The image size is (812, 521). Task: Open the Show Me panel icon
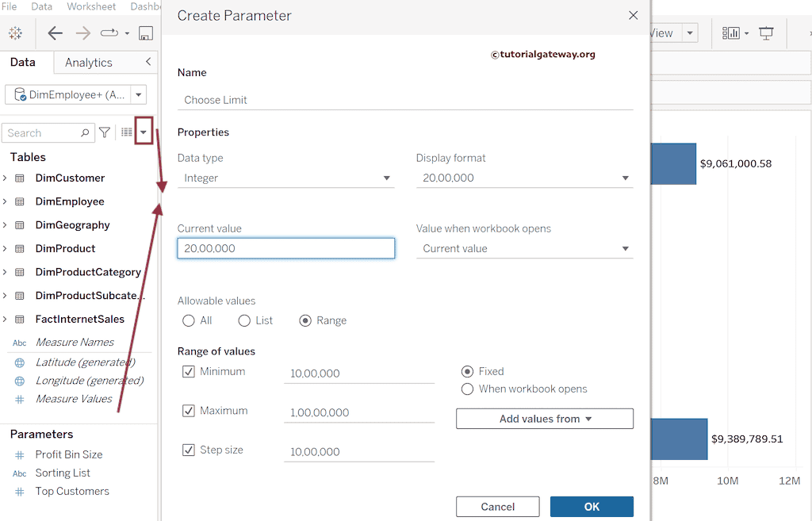click(730, 33)
